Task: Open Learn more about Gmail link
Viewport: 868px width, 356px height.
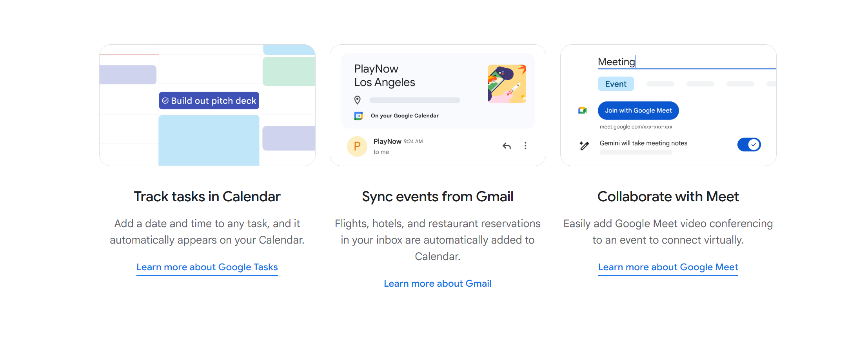Action: 438,284
